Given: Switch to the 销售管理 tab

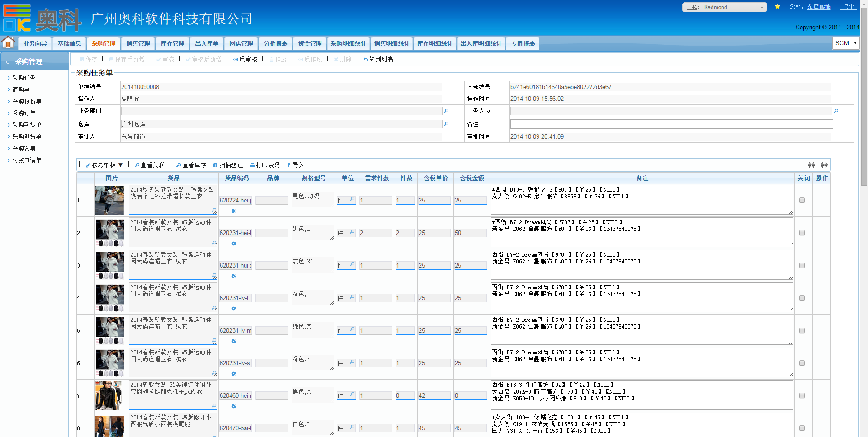Looking at the screenshot, I should pyautogui.click(x=138, y=43).
